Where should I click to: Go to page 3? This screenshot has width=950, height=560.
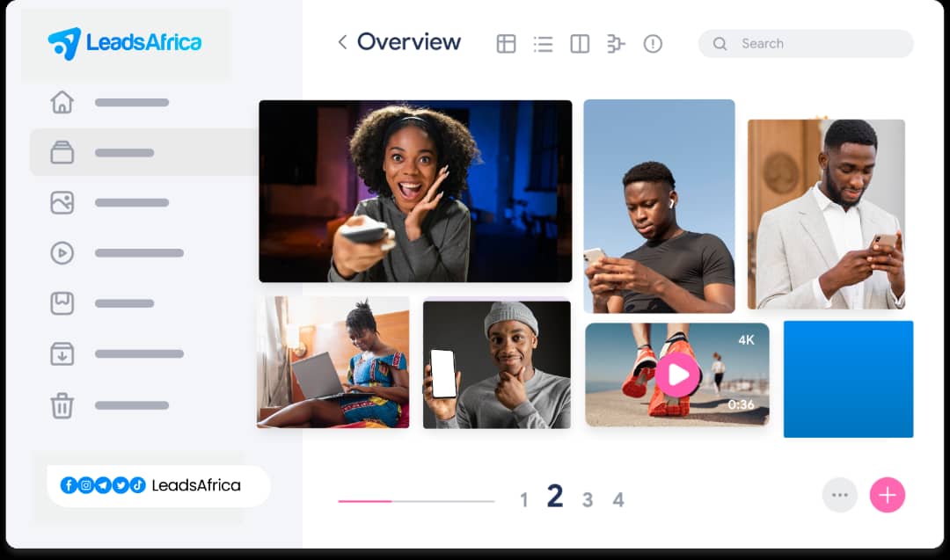pyautogui.click(x=588, y=500)
